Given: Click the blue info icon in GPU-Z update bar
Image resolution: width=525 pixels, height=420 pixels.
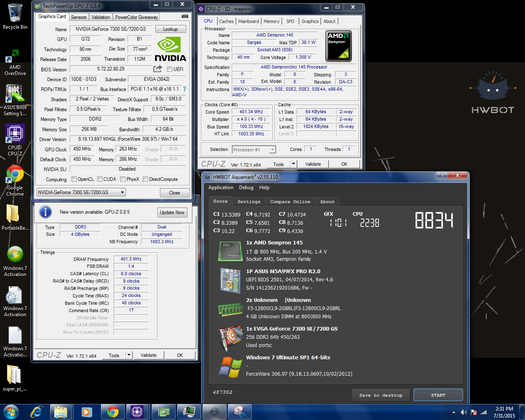Looking at the screenshot, I should click(x=45, y=212).
